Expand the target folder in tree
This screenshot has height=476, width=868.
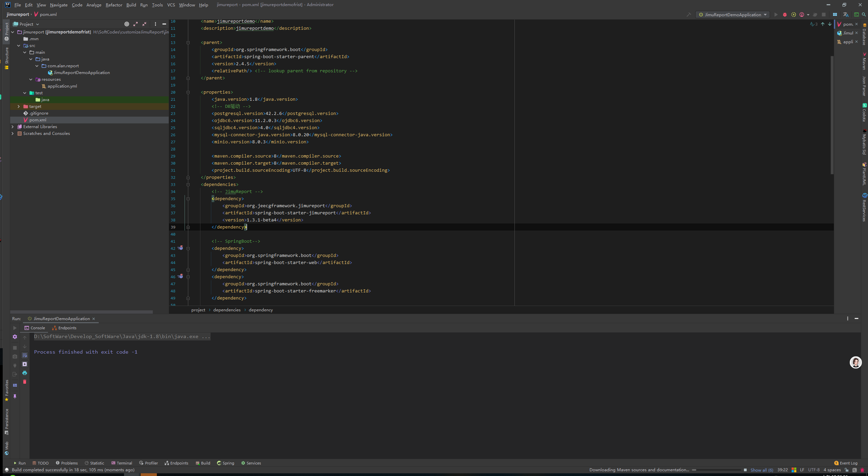pos(19,106)
